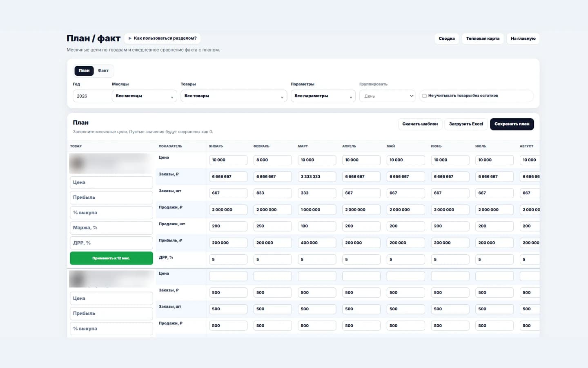Switch to the Факт tab
588x368 pixels.
click(x=103, y=71)
